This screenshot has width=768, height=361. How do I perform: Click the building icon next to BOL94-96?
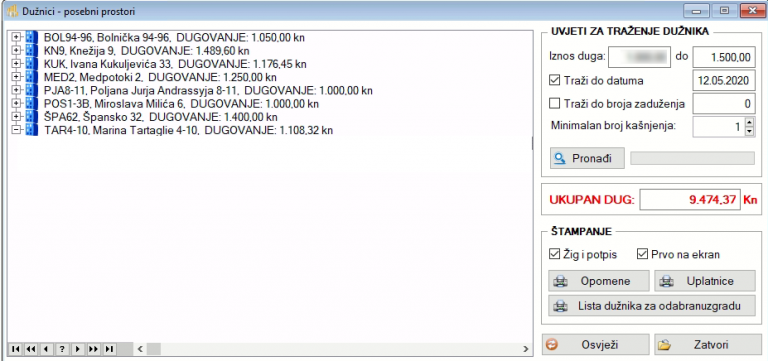(31, 37)
